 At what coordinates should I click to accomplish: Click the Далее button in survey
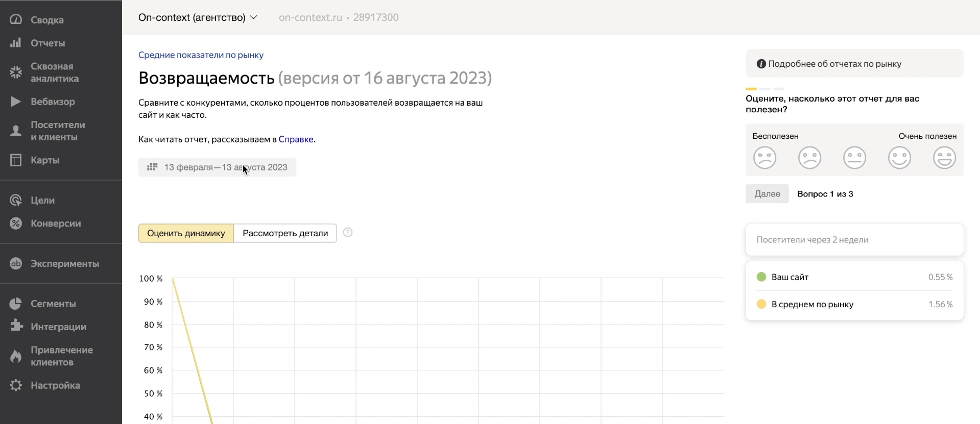(767, 194)
